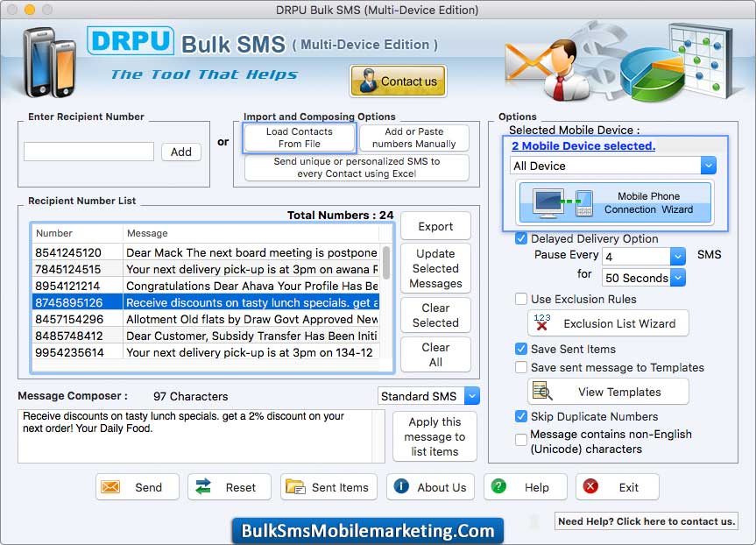756x545 pixels.
Task: Click Add or Paste numbers Manually
Action: pyautogui.click(x=413, y=138)
